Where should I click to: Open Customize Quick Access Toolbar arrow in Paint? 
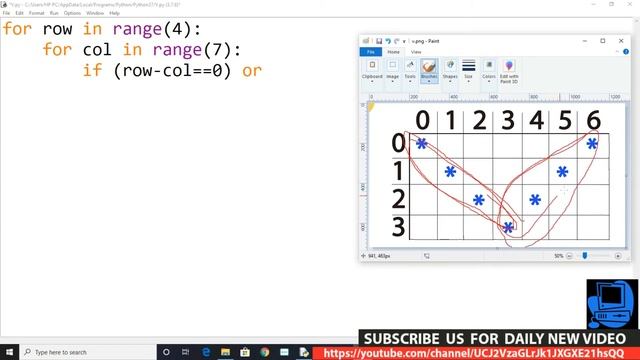pos(404,41)
